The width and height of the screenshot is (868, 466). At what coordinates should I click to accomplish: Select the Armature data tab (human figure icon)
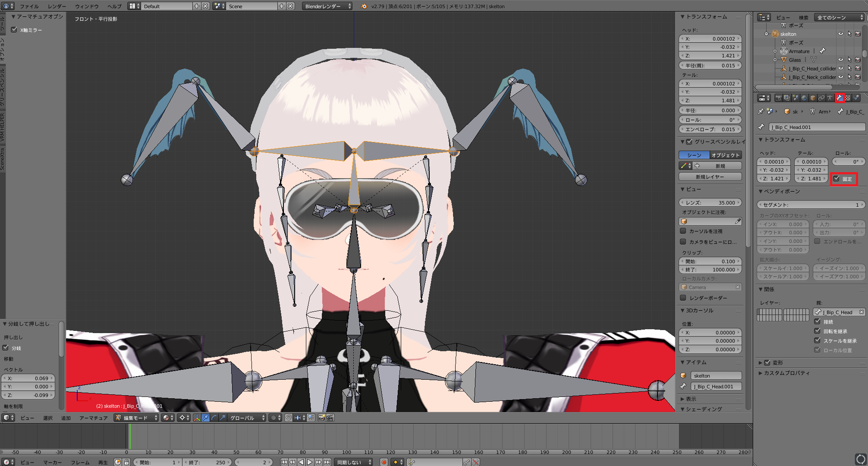[x=830, y=98]
